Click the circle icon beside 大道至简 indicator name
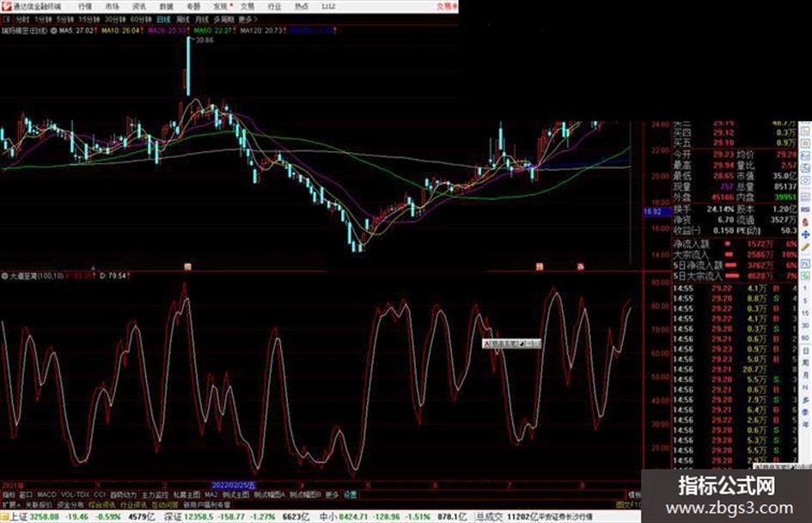Viewport: 812px width, 523px height. tap(5, 276)
